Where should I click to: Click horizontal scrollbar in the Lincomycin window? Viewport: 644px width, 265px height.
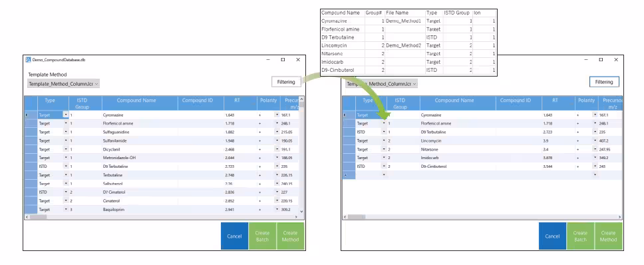(482, 216)
